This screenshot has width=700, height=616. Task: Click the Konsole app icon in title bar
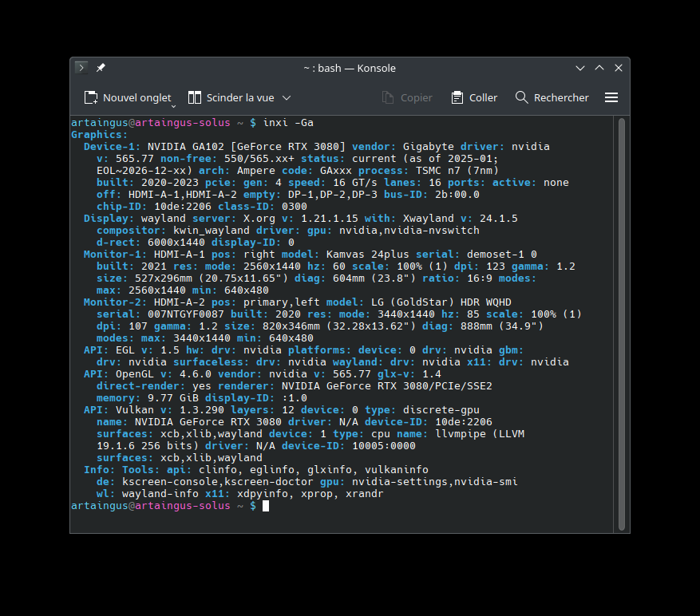[x=81, y=68]
